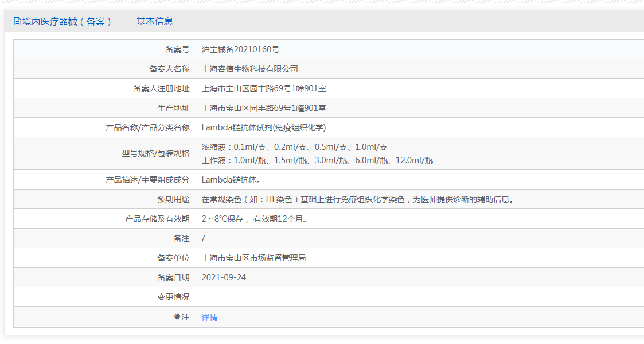The image size is (644, 344).
Task: Click the 生产地址 label cell
Action: (x=105, y=108)
